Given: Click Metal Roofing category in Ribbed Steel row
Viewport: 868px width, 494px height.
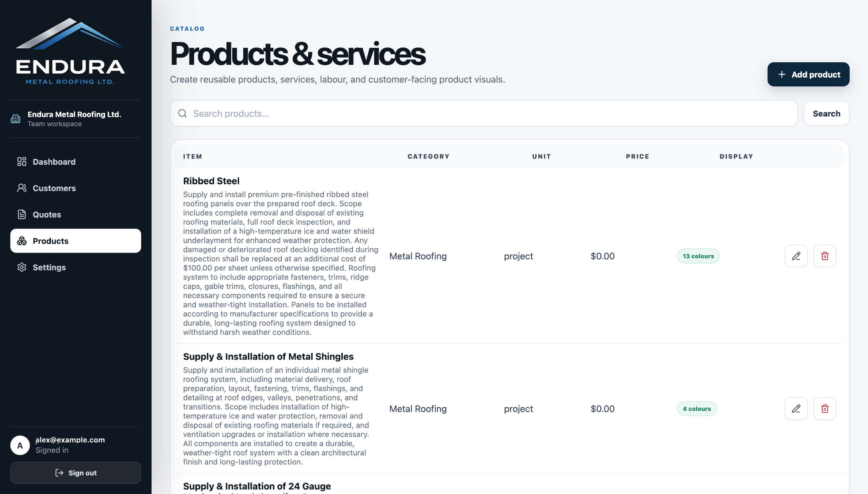Looking at the screenshot, I should 418,256.
